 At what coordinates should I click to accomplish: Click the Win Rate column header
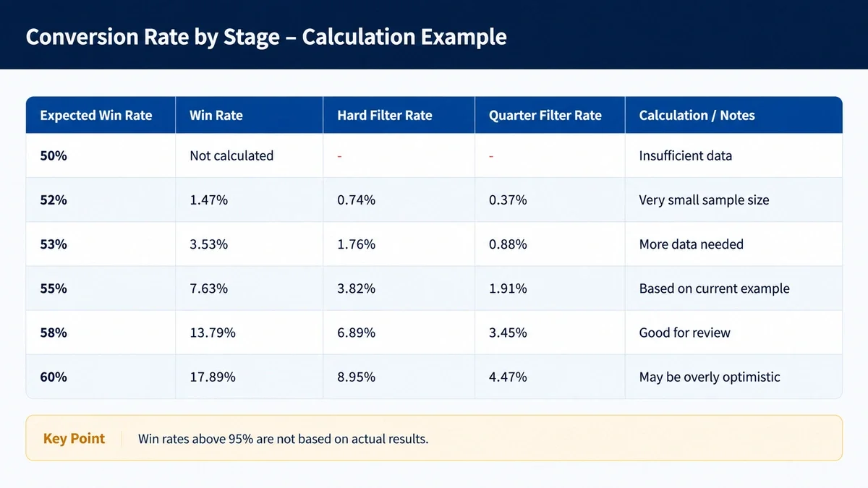[x=216, y=115]
